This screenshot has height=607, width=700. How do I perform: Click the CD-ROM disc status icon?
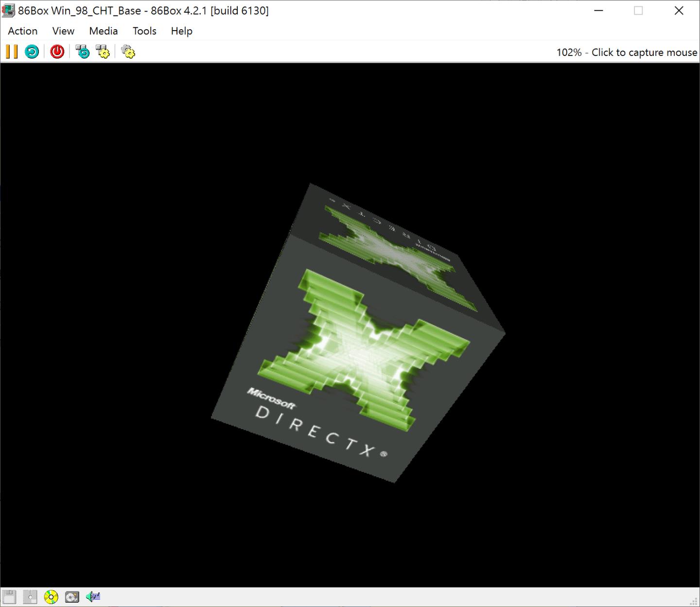coord(51,596)
